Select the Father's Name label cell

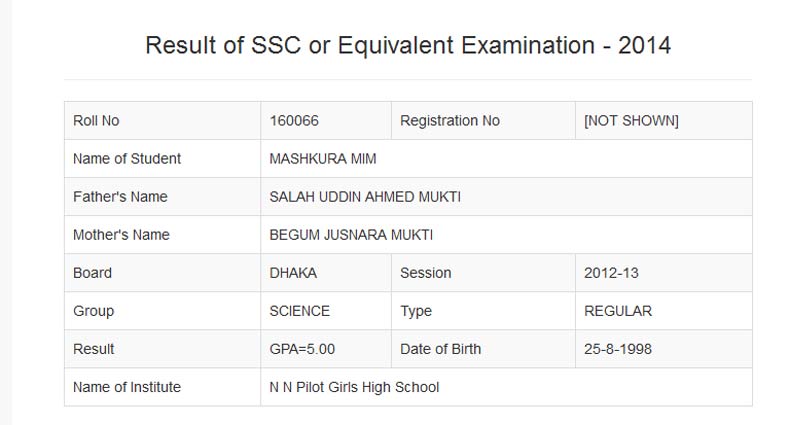[x=120, y=197]
